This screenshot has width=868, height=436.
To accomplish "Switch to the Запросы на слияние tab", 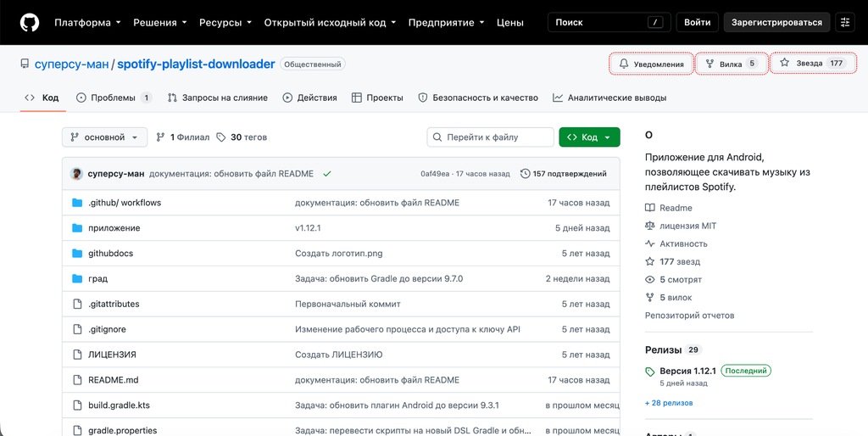I will click(218, 98).
